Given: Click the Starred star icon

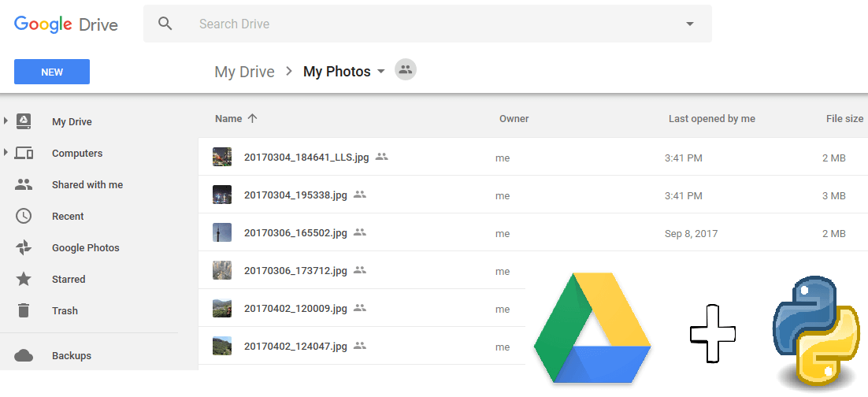Looking at the screenshot, I should [x=24, y=279].
